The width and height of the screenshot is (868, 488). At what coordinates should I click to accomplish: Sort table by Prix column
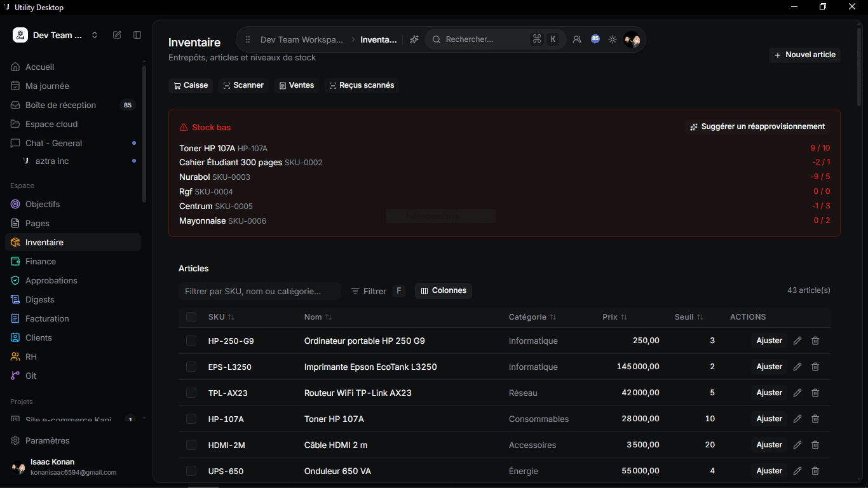[614, 316]
